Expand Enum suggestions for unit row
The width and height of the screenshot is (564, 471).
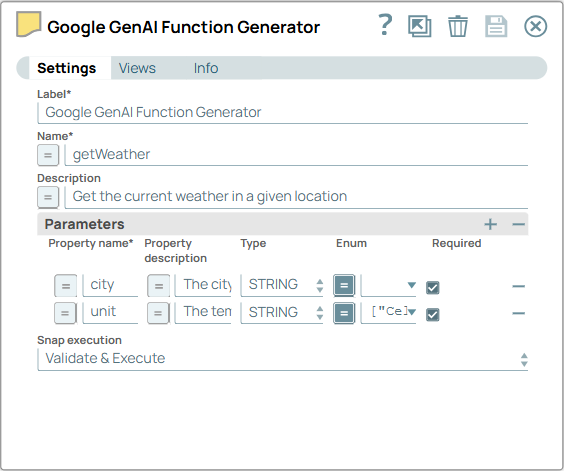coord(412,312)
